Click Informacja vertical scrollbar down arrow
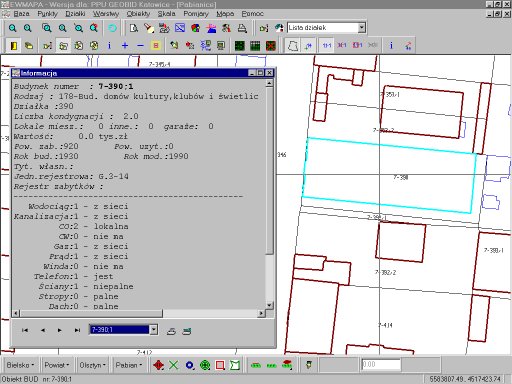This screenshot has width=512, height=384. (x=269, y=305)
